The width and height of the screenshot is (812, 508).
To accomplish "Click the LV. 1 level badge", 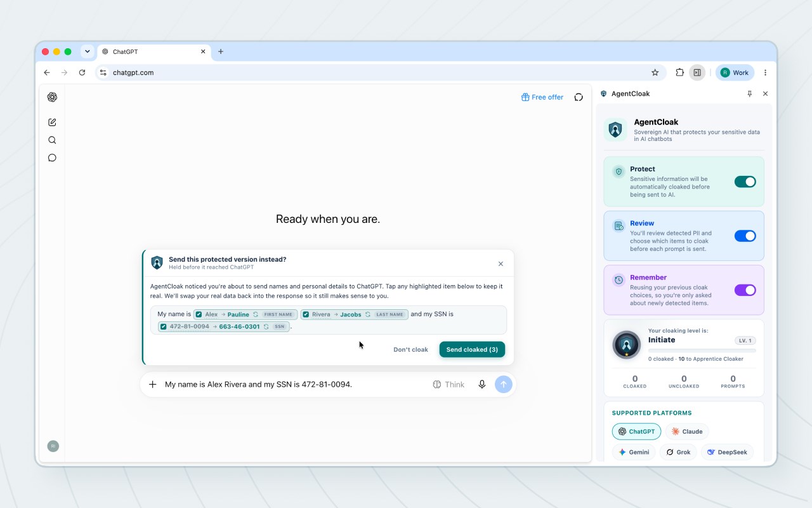I will pos(745,340).
